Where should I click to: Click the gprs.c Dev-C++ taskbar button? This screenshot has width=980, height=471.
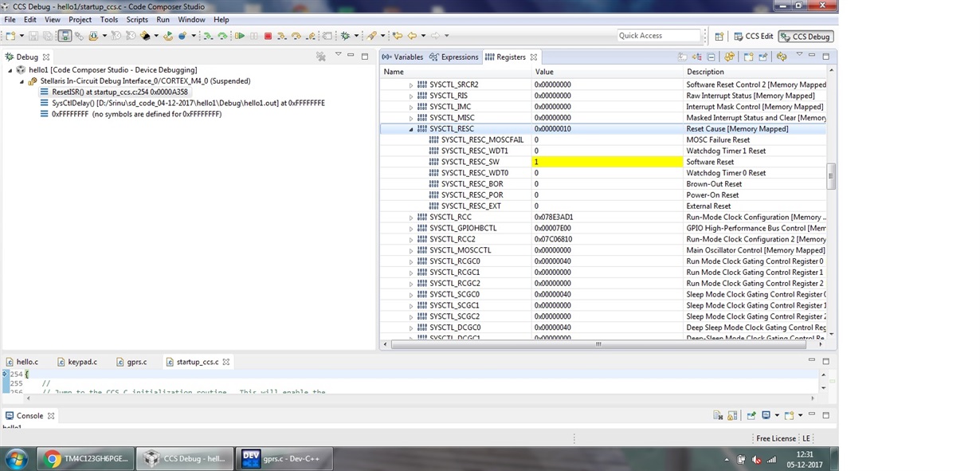click(x=283, y=458)
